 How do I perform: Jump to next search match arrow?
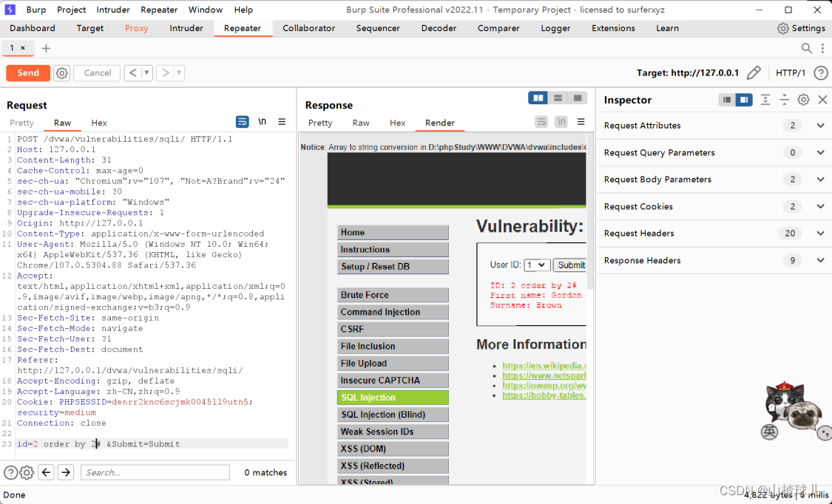point(66,472)
